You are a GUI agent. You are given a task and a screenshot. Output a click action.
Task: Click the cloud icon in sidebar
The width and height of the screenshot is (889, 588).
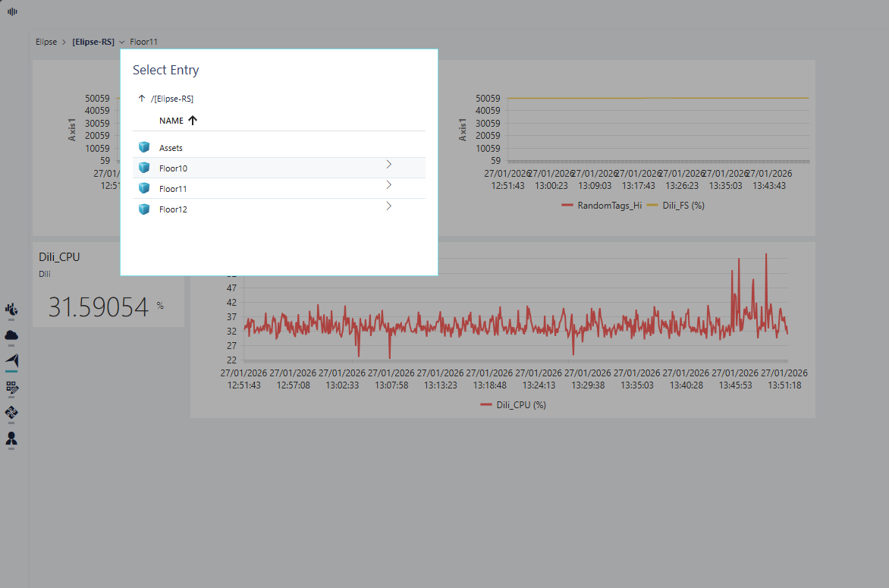(x=11, y=335)
